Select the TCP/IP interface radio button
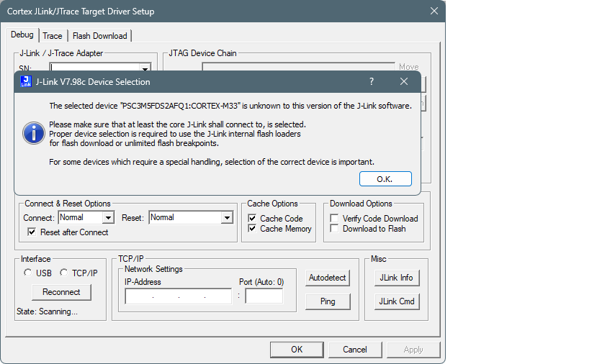 [64, 273]
